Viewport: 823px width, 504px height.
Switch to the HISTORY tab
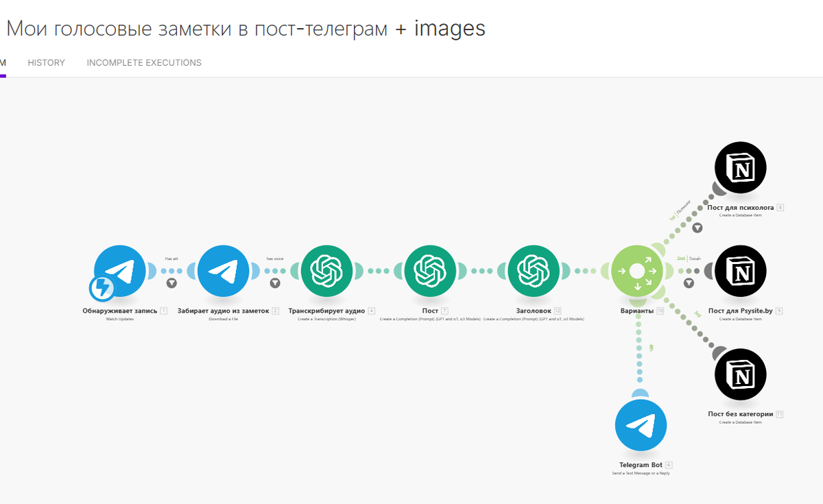pos(47,62)
